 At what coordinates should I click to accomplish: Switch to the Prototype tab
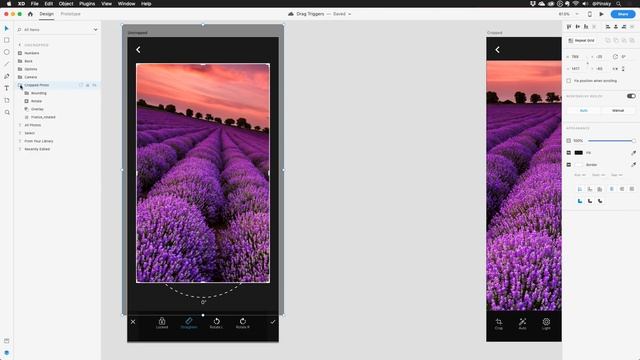point(70,14)
